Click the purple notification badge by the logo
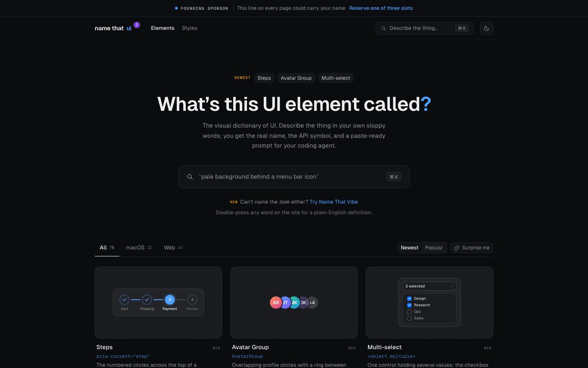588x368 pixels. (x=137, y=25)
